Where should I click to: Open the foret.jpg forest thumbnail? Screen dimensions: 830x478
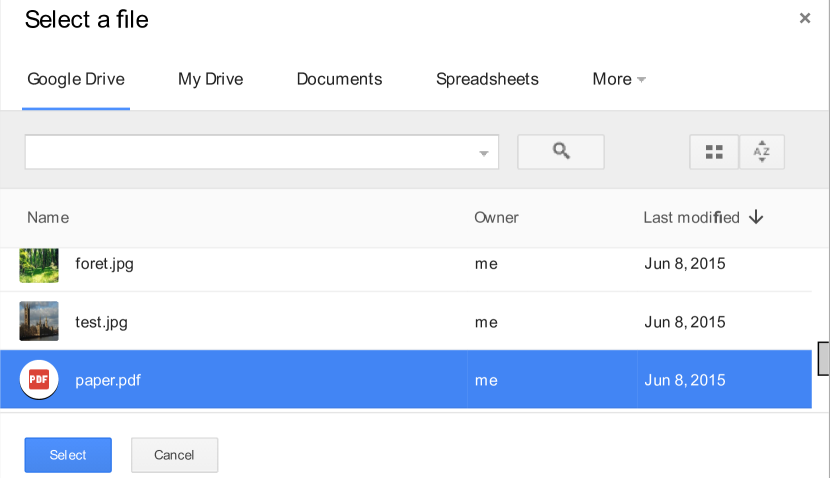point(39,265)
